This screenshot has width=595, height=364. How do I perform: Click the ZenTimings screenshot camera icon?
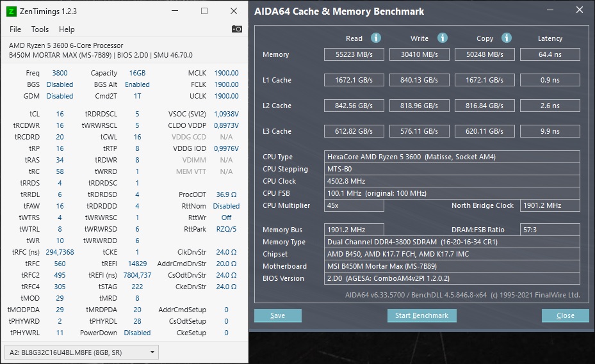pyautogui.click(x=236, y=29)
